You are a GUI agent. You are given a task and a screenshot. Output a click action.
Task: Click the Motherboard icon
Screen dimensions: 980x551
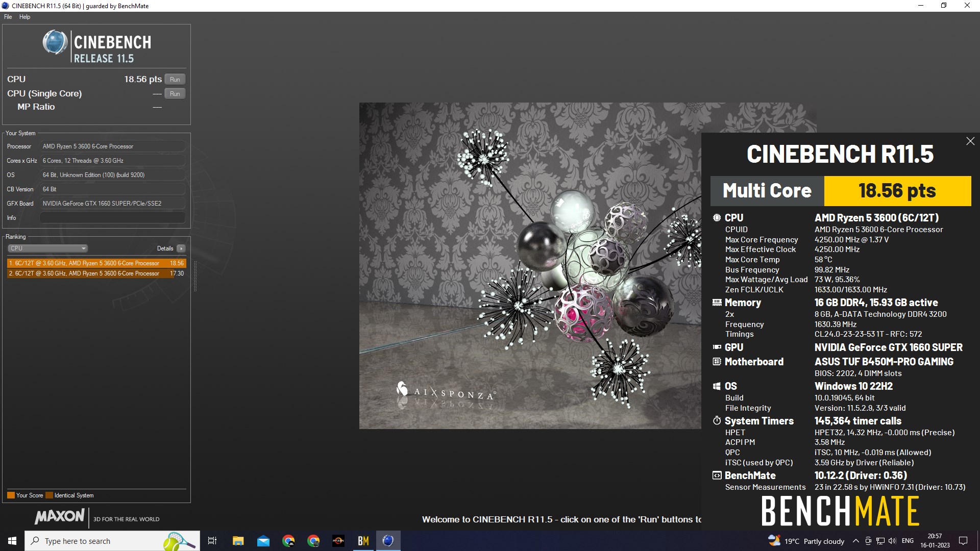point(717,362)
